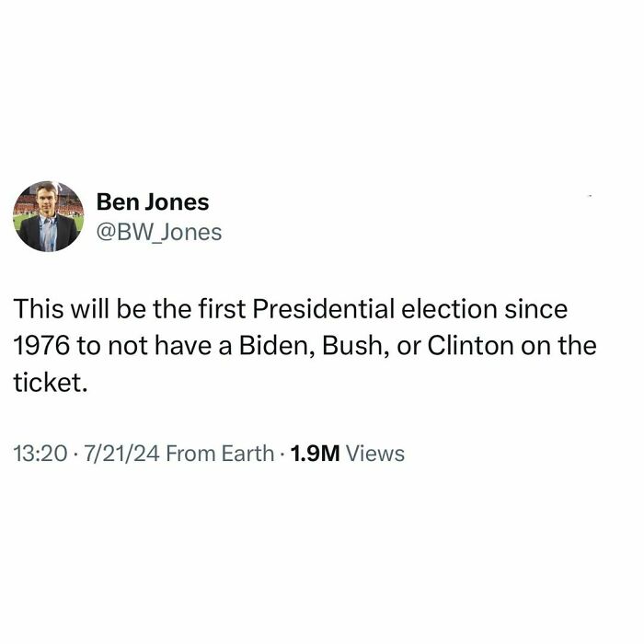Viewport: 644px width, 644px height.
Task: Click the word Bush in the tweet
Action: (x=340, y=346)
